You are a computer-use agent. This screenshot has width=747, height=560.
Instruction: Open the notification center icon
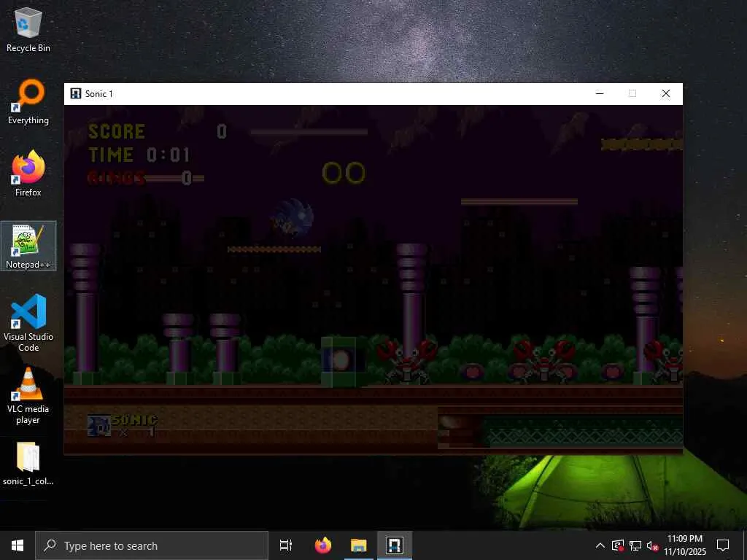(x=723, y=545)
